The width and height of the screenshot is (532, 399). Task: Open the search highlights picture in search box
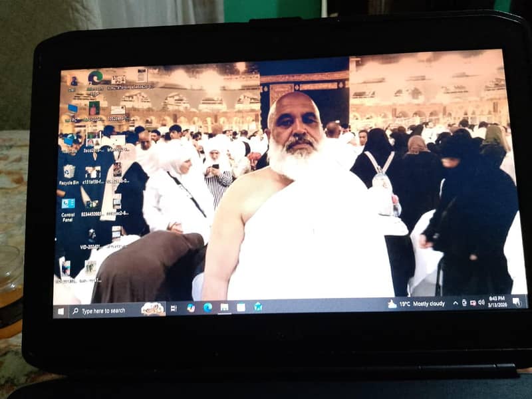[153, 309]
